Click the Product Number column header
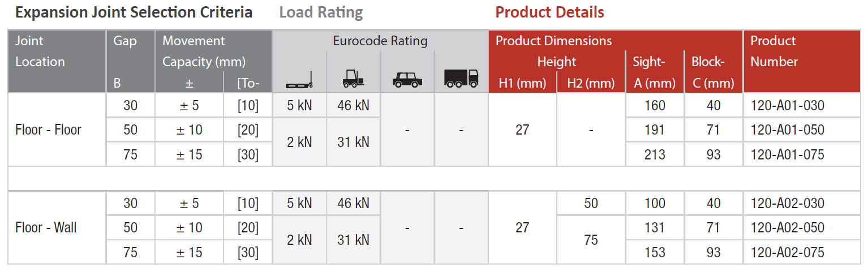The image size is (868, 268). 774,51
